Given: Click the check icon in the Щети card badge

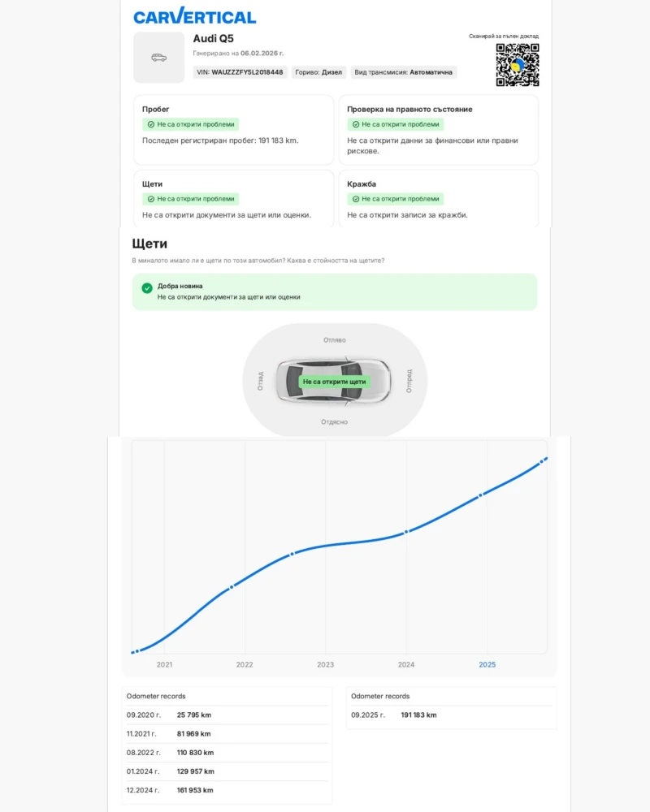Looking at the screenshot, I should coord(150,199).
